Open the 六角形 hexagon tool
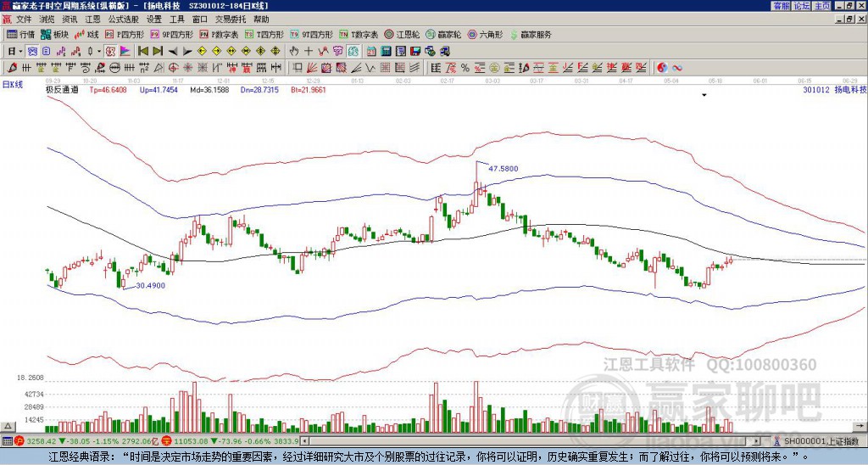Screen dimensions: 868x465 (x=486, y=34)
